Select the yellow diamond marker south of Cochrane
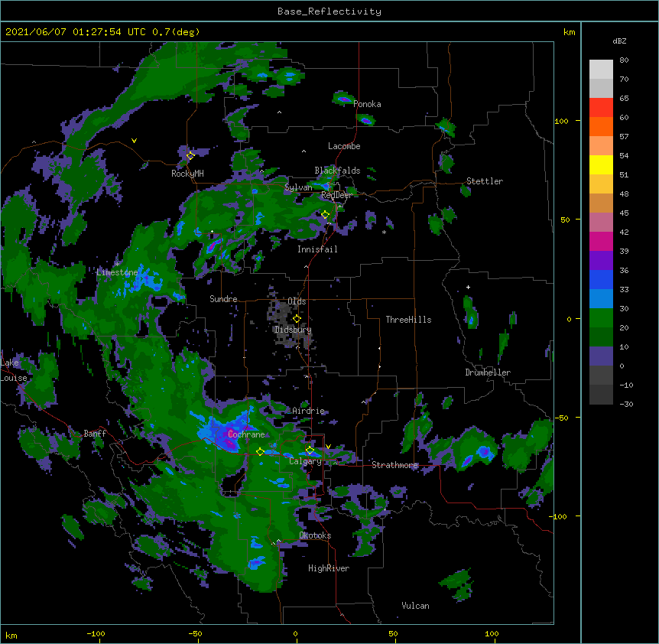The height and width of the screenshot is (644, 659). 260,452
